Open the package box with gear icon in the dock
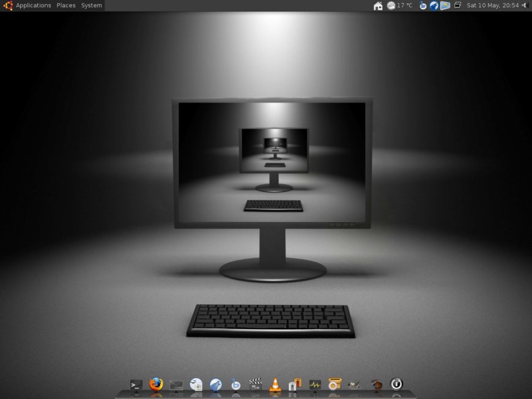 [x=334, y=384]
